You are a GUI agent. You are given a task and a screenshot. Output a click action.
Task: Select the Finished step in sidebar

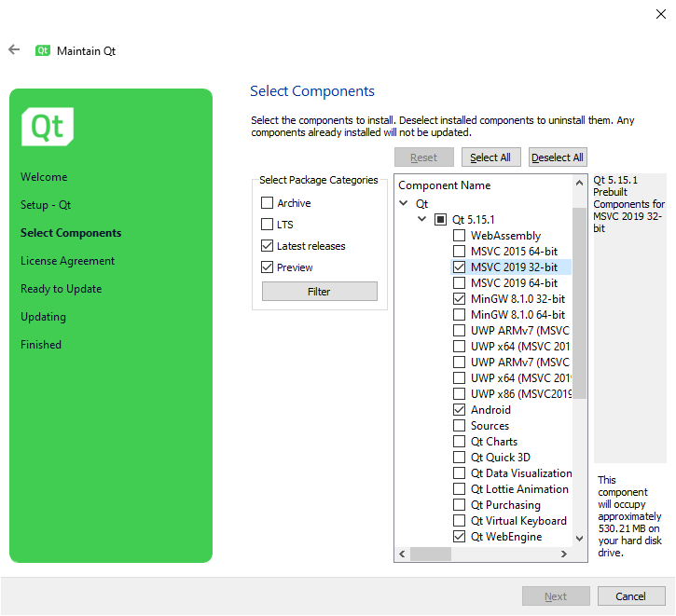41,345
